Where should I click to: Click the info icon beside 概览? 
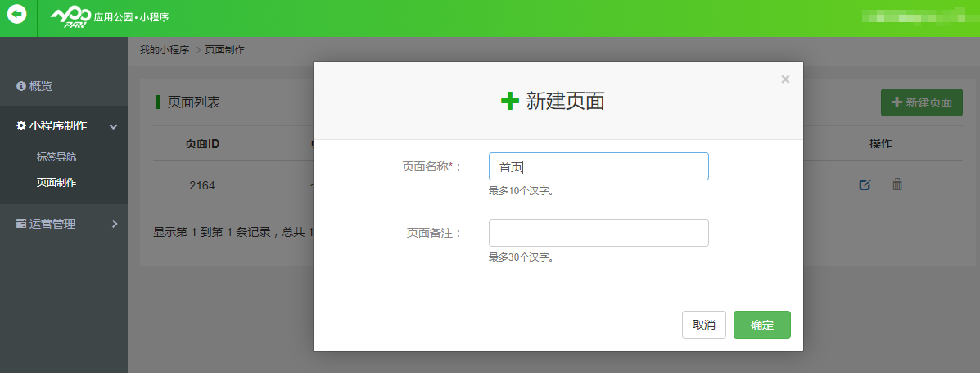21,86
